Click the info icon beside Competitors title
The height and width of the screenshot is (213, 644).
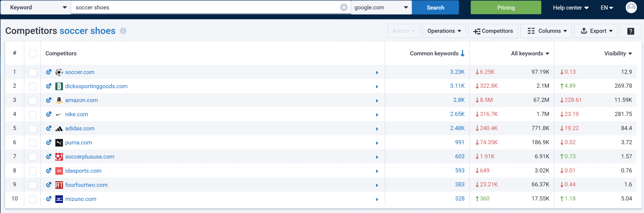pos(123,31)
